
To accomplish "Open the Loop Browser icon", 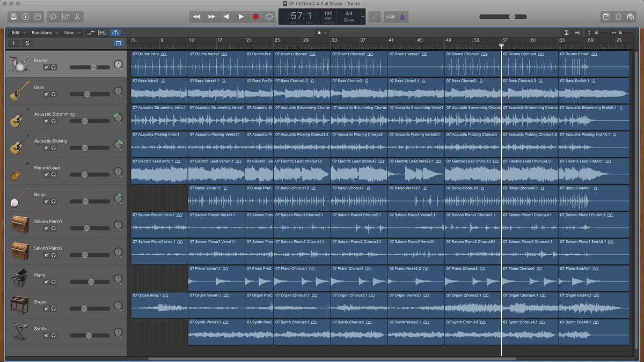I will (618, 17).
